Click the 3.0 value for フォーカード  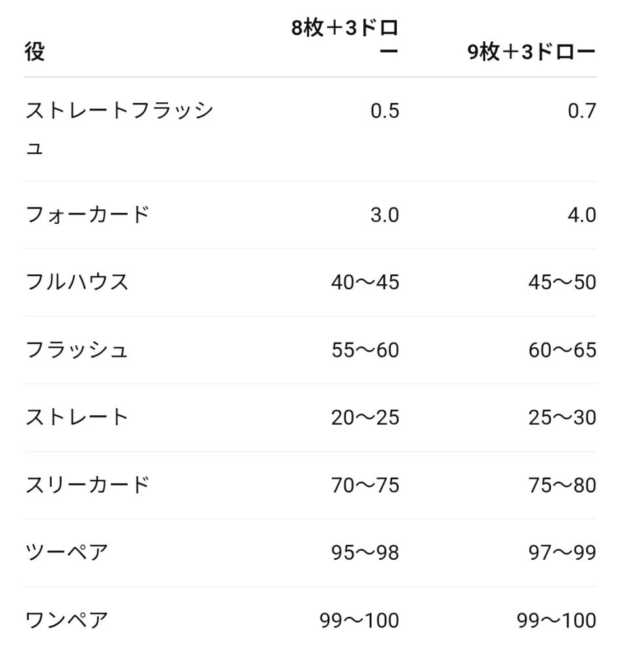point(384,215)
